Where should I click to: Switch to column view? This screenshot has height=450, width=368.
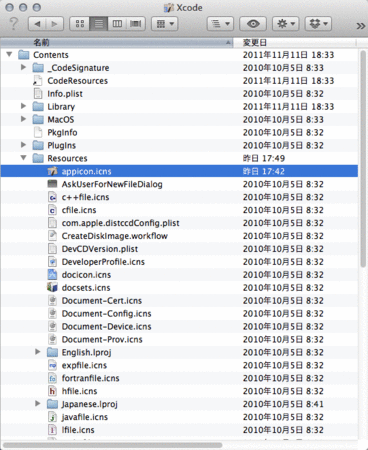117,24
